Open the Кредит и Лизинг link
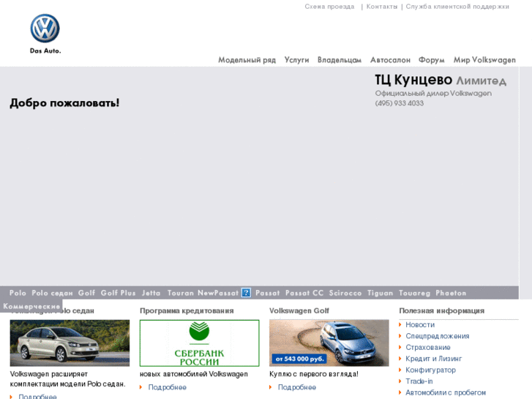 [x=434, y=359]
